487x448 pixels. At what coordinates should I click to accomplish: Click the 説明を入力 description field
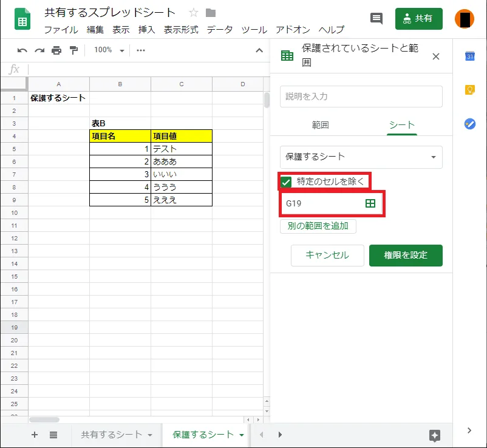click(x=361, y=97)
